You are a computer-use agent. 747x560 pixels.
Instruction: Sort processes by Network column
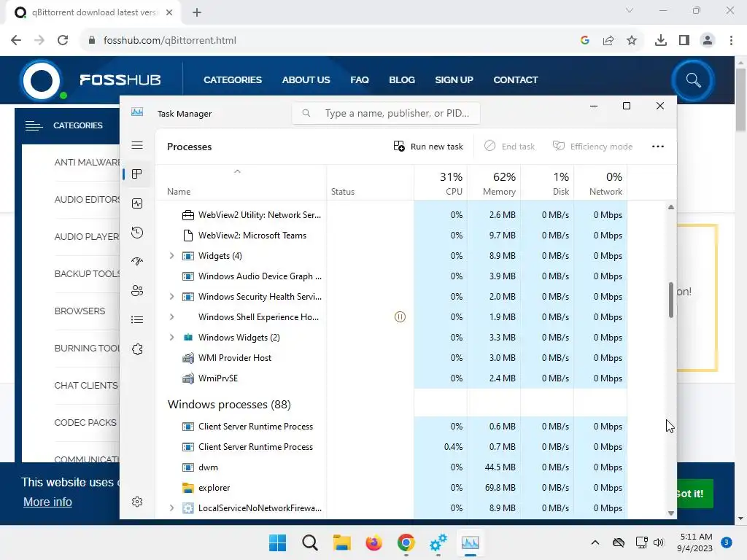601,184
